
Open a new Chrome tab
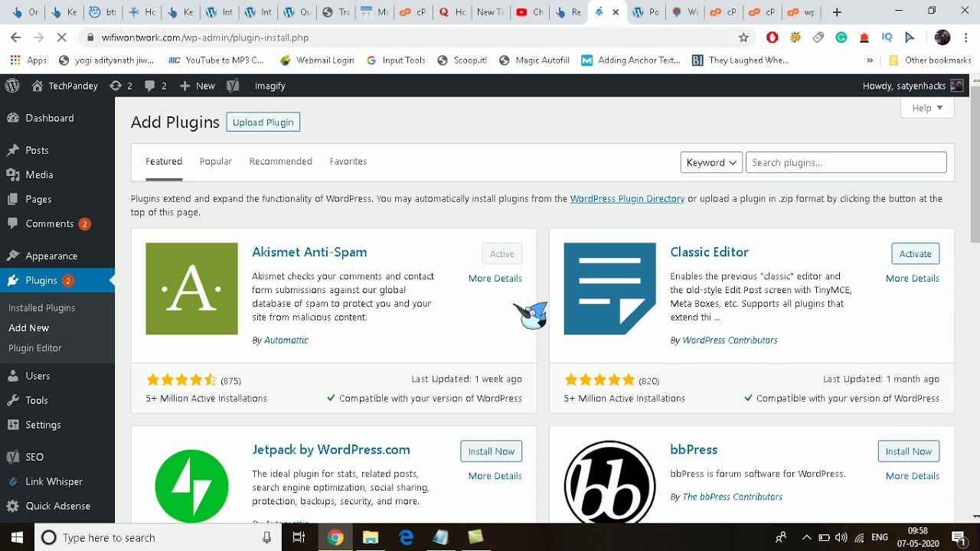(836, 12)
